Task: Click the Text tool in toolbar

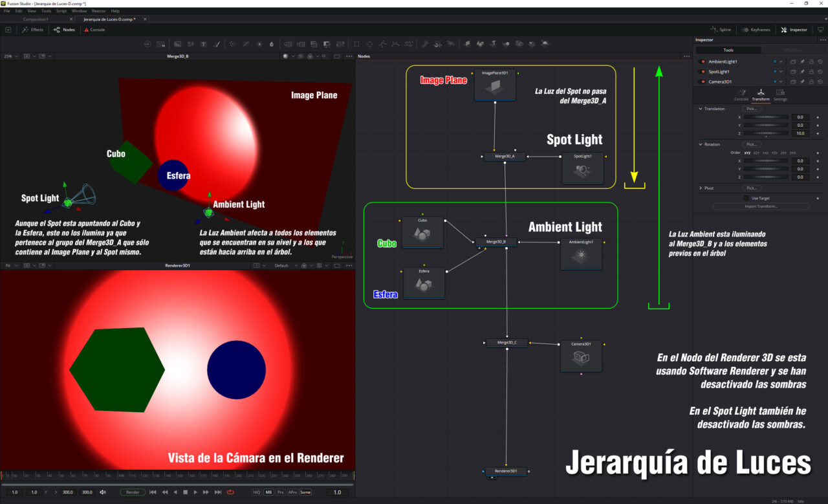Action: (x=203, y=44)
